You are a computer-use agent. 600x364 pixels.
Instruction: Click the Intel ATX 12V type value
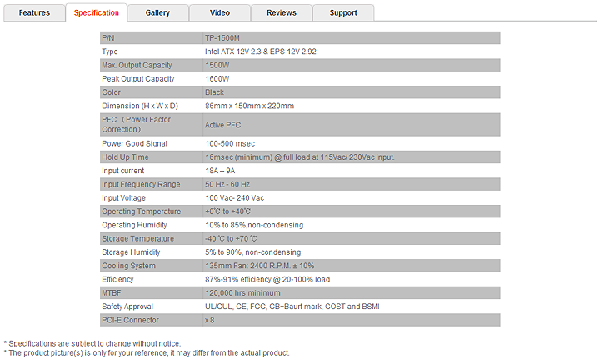tap(260, 52)
